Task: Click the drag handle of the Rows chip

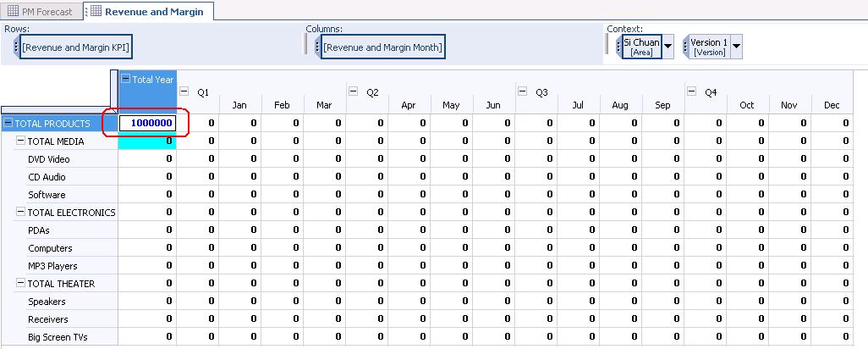Action: (x=16, y=47)
